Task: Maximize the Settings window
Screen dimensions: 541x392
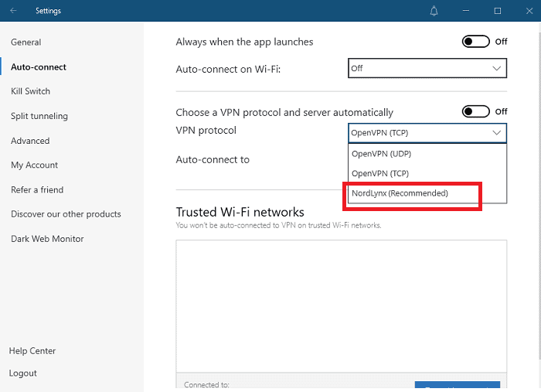Action: pyautogui.click(x=498, y=11)
